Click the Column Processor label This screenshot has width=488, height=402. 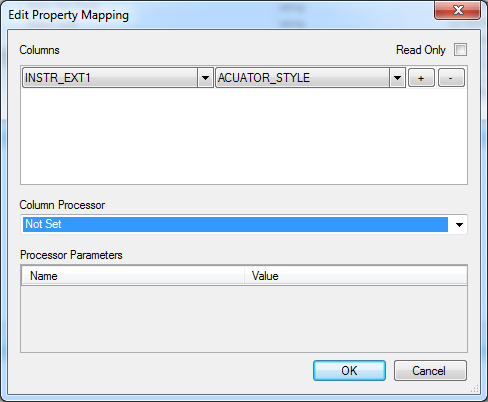point(62,205)
